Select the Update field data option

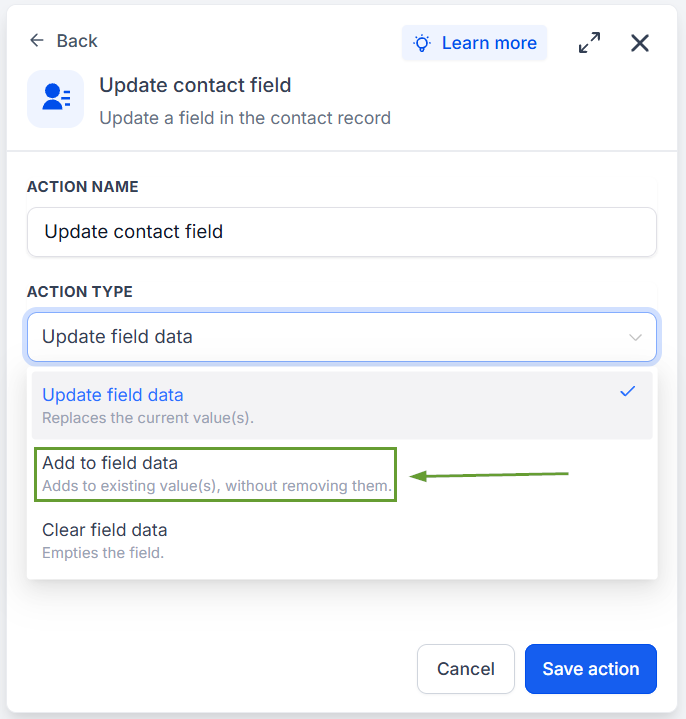(x=342, y=405)
